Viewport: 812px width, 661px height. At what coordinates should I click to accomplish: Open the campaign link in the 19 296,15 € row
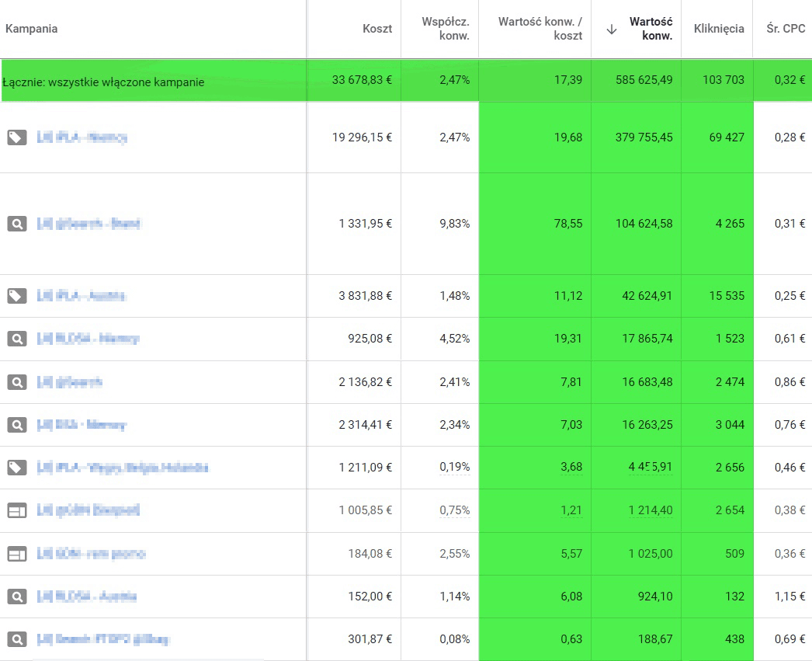pos(82,137)
